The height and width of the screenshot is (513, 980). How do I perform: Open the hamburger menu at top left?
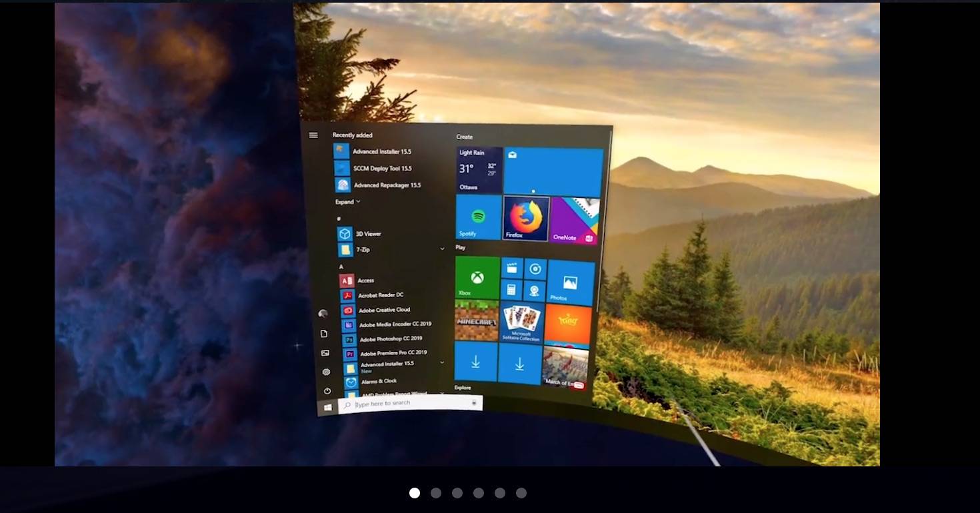[x=313, y=135]
